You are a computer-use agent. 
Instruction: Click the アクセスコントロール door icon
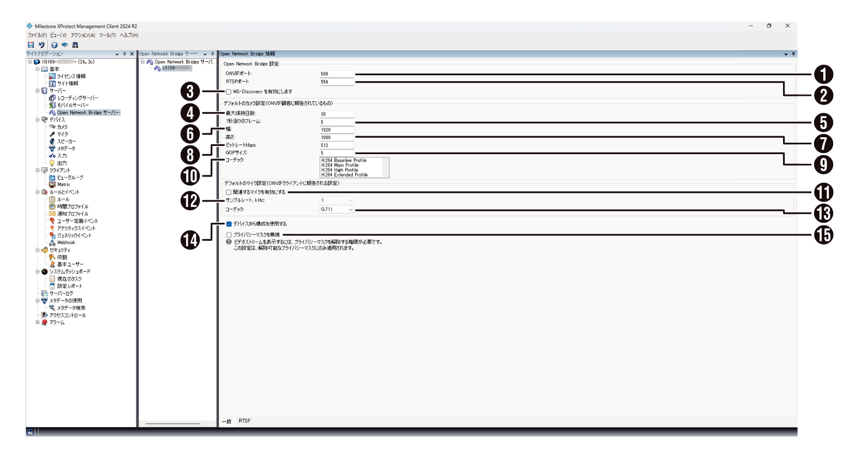click(x=45, y=315)
